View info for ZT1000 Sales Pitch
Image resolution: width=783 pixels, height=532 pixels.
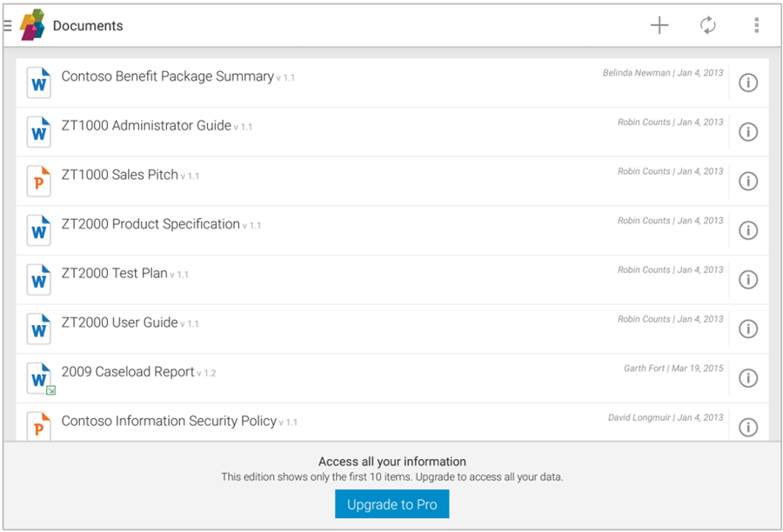[748, 181]
